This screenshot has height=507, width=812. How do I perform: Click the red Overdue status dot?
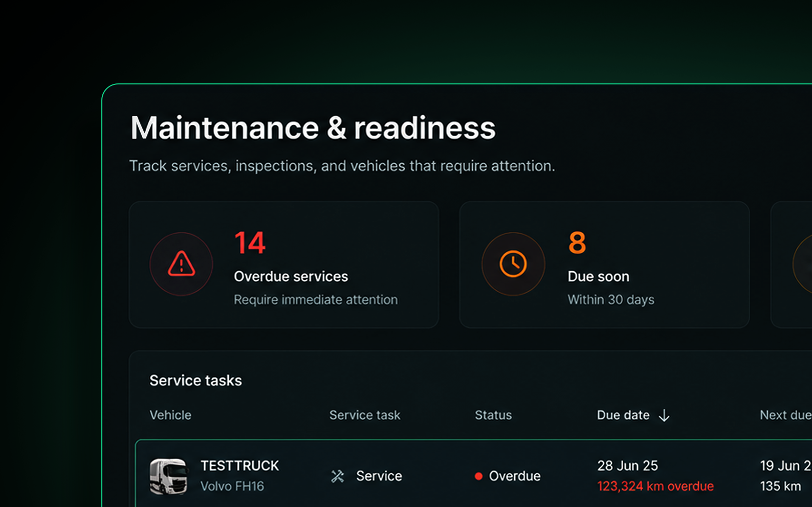click(x=478, y=476)
